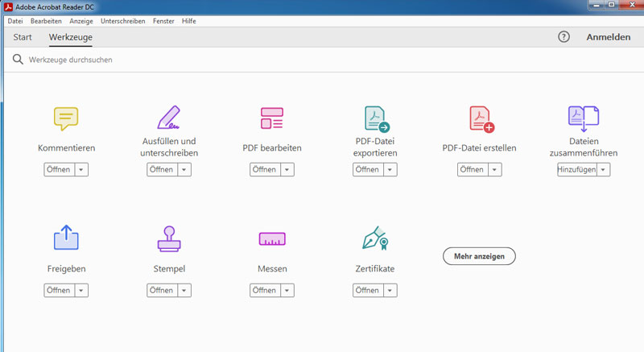Click the Messen ruler icon
The image size is (644, 352).
[x=271, y=239]
